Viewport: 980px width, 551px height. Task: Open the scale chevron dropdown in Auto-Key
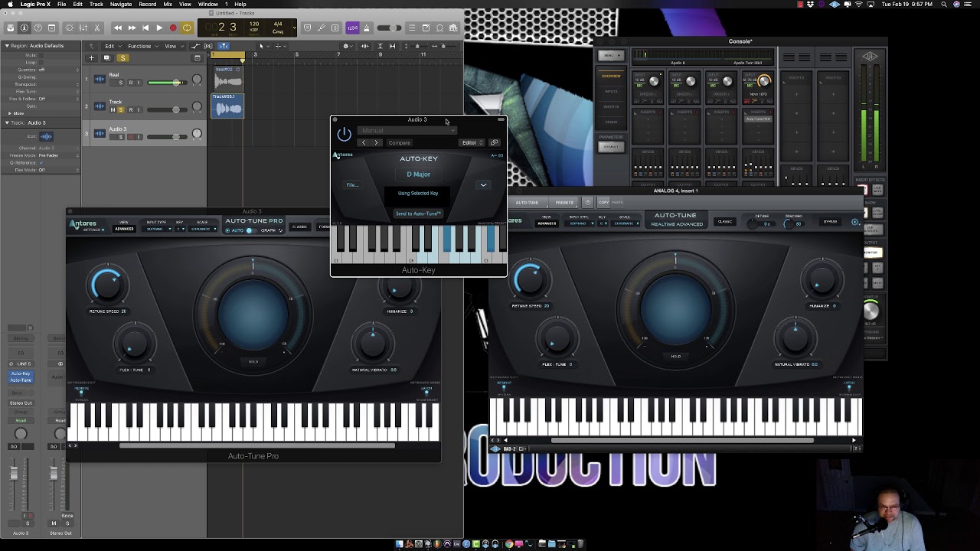tap(483, 184)
